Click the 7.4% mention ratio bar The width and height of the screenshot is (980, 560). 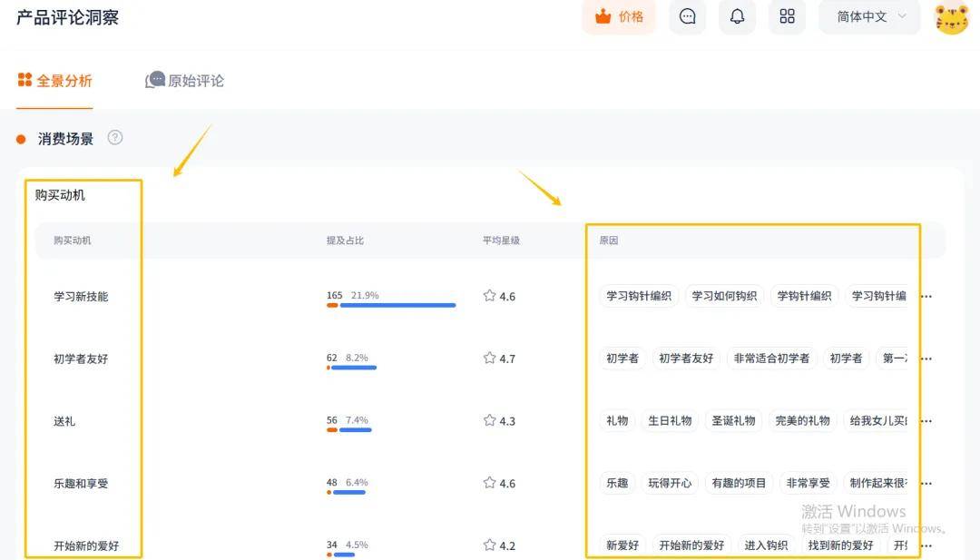tap(348, 430)
